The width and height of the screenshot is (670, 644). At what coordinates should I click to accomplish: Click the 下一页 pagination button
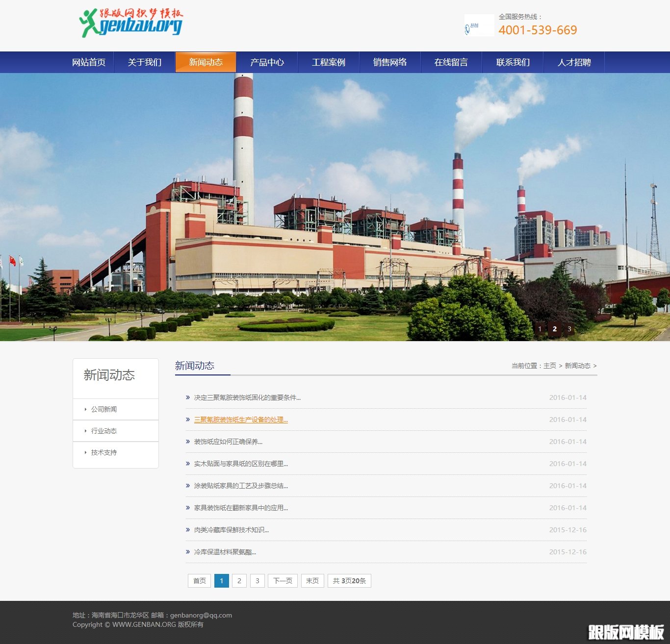283,581
